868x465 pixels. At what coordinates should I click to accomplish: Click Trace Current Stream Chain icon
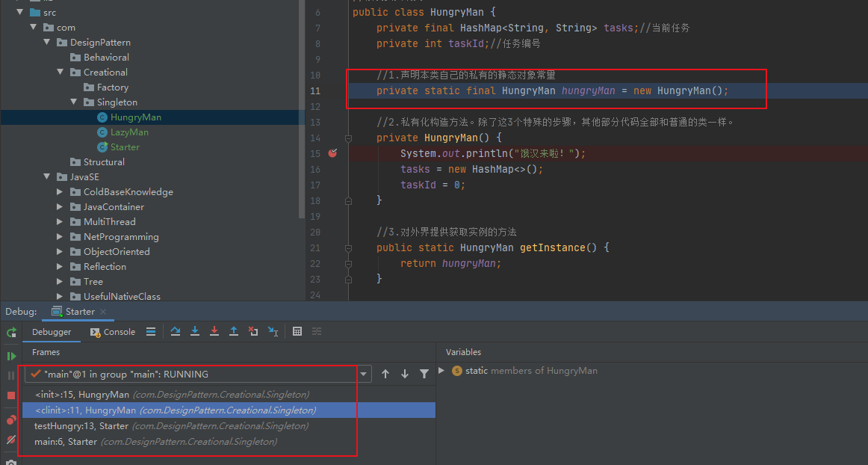pyautogui.click(x=317, y=331)
